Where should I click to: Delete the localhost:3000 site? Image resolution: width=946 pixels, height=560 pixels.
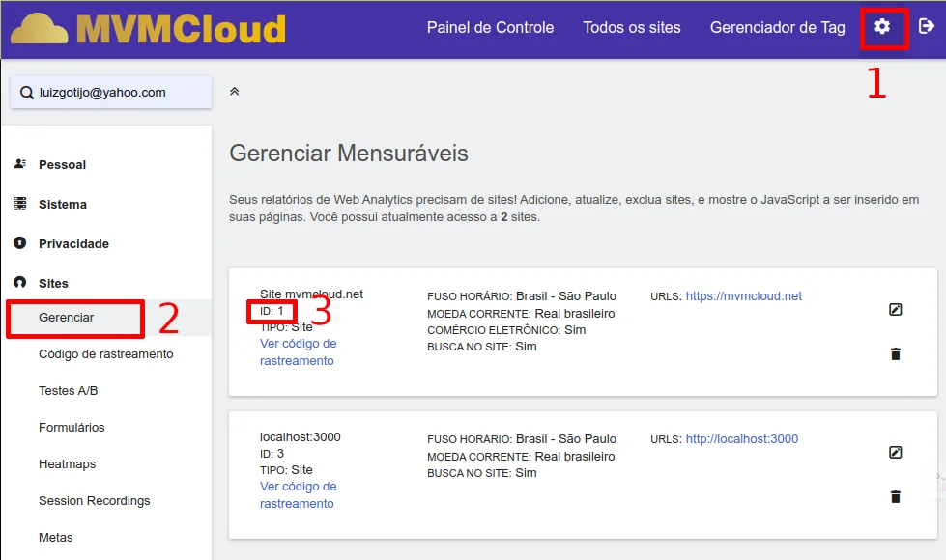[x=895, y=497]
